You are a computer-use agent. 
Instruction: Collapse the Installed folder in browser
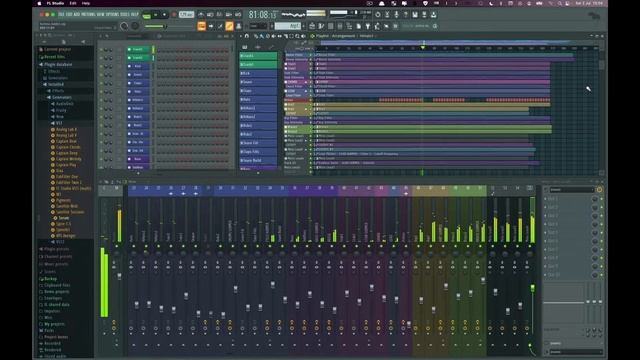(56, 84)
